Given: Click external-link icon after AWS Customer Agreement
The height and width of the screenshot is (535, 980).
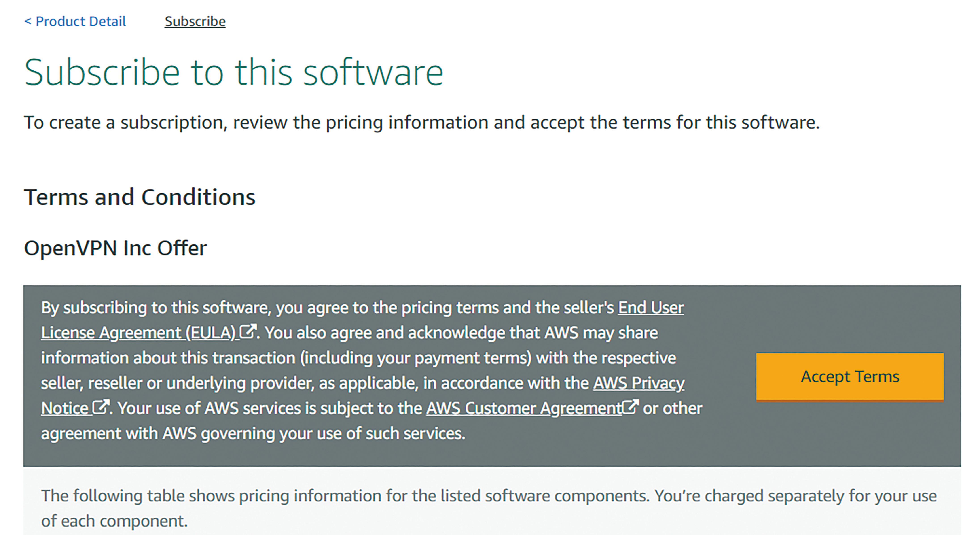Looking at the screenshot, I should [x=630, y=407].
